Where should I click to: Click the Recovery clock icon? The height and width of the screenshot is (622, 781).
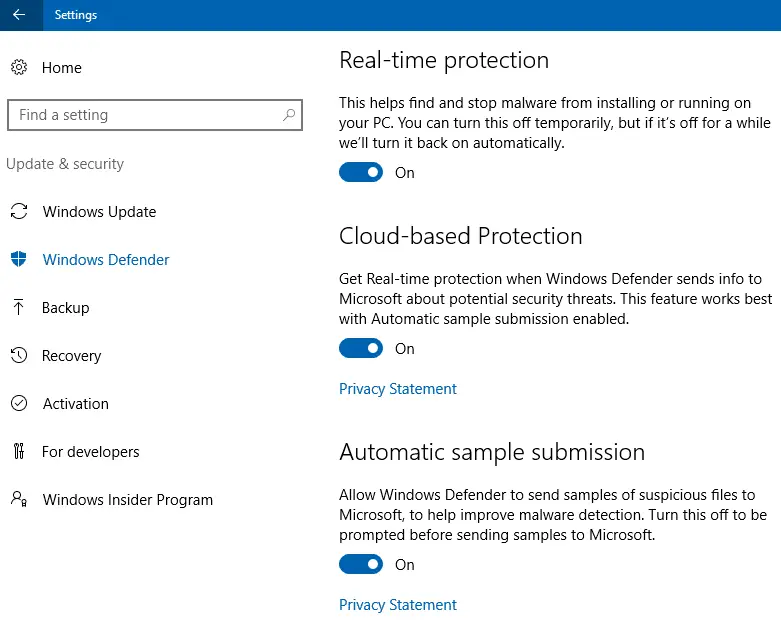click(19, 355)
